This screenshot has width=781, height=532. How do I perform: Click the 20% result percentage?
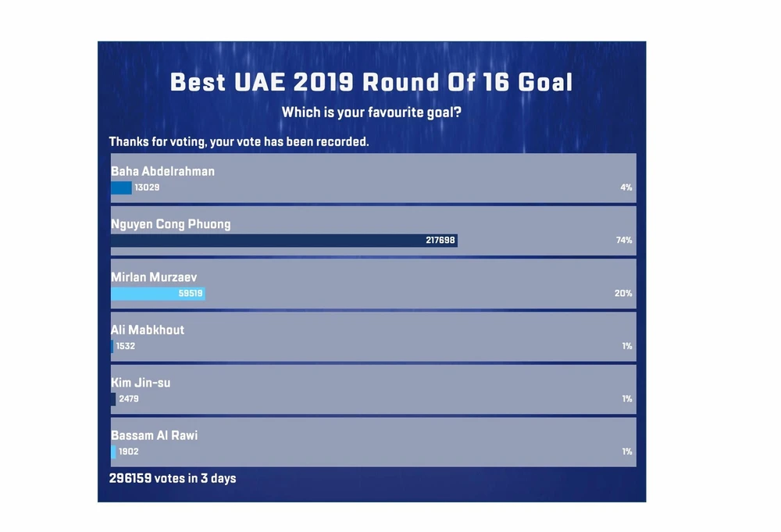click(623, 294)
